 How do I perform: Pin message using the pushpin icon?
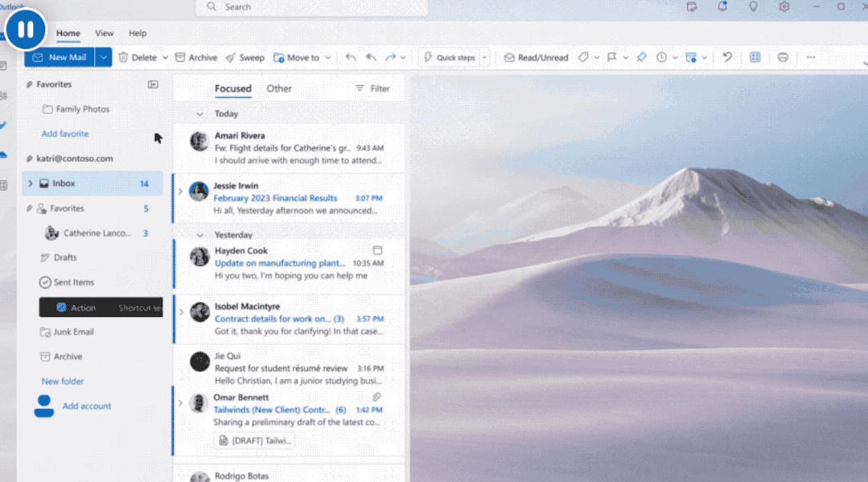pos(641,57)
